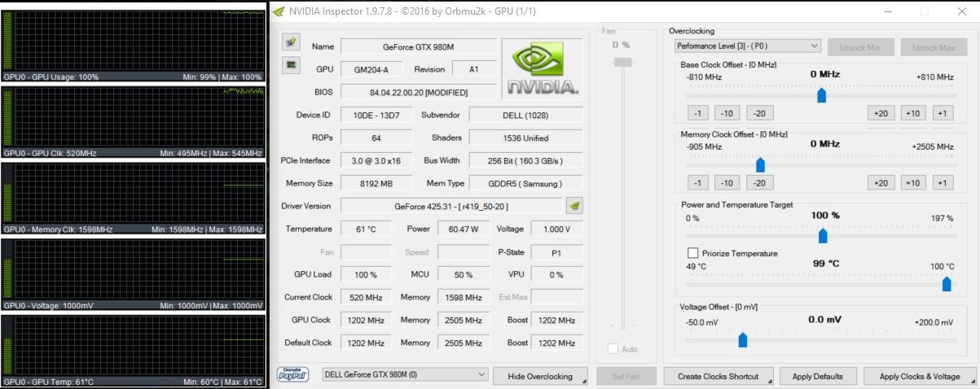This screenshot has width=980, height=389.
Task: Click the Hide Overclocking button
Action: (x=540, y=376)
